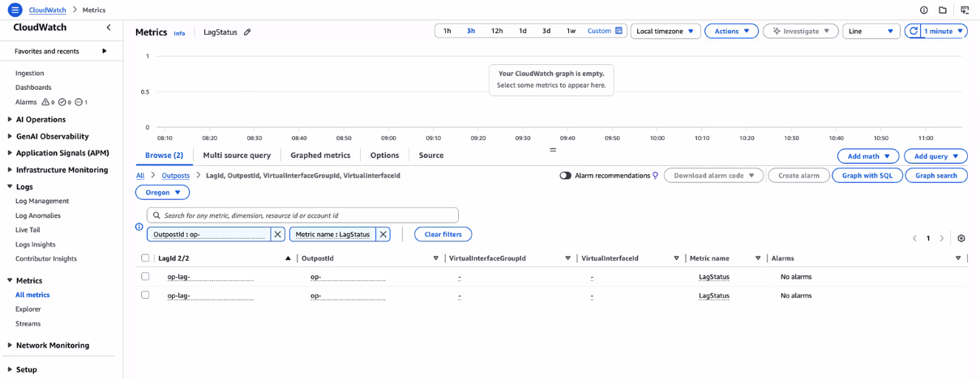This screenshot has height=379, width=980.
Task: Open the hamburger navigation menu icon
Action: coord(15,10)
